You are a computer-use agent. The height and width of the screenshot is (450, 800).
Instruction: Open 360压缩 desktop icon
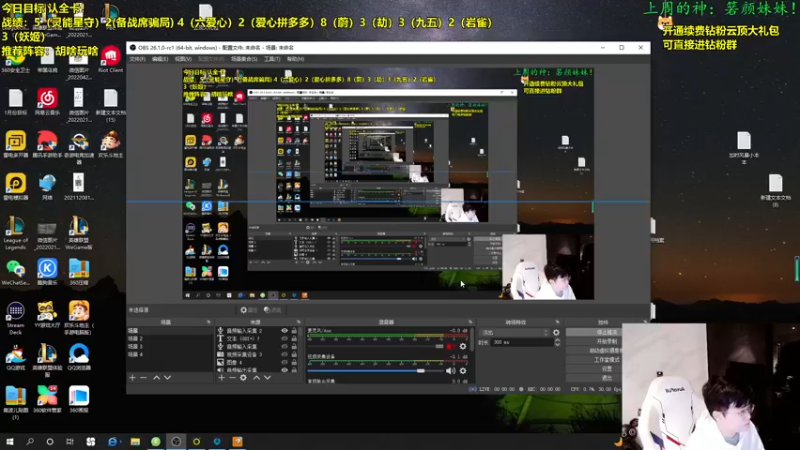(79, 272)
